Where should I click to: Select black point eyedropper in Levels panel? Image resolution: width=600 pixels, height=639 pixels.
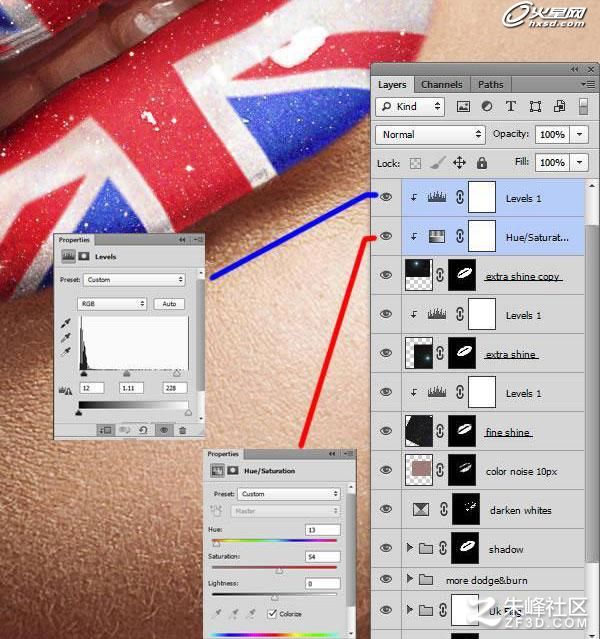[66, 324]
